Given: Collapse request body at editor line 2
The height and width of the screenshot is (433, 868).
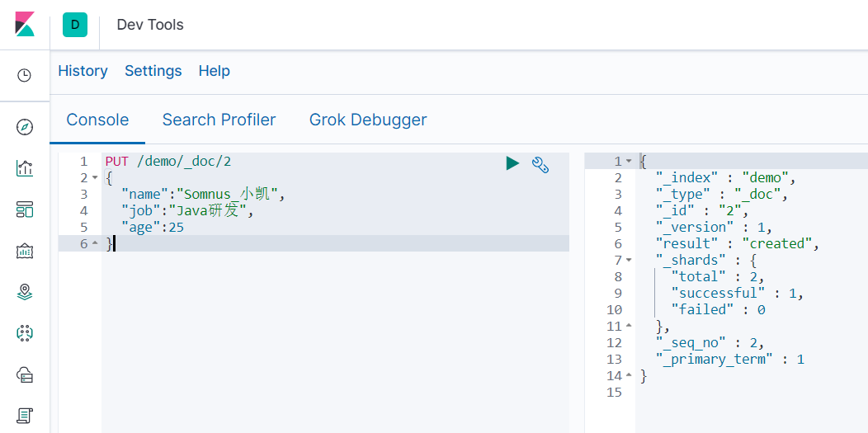Looking at the screenshot, I should (x=94, y=178).
